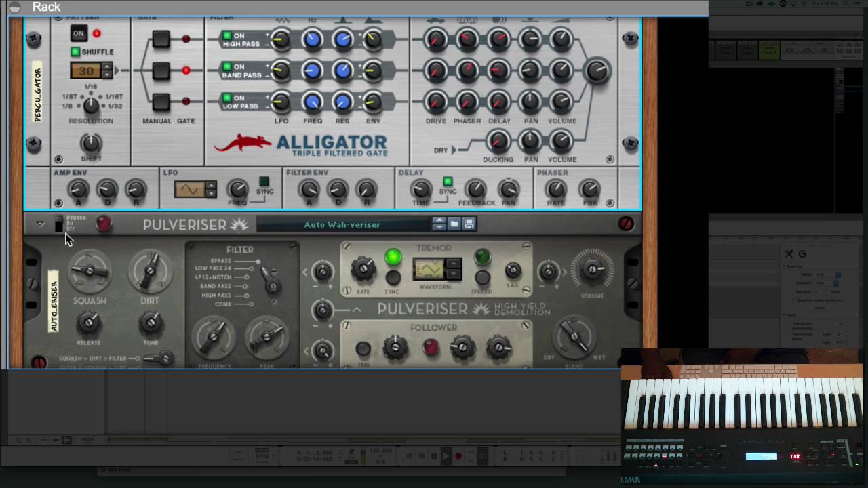868x488 pixels.
Task: Select previous Pulveriser patch with up arrow
Action: [x=439, y=220]
